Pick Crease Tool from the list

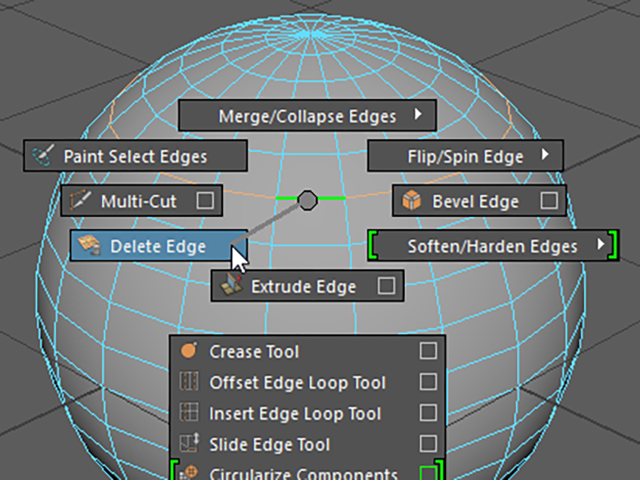click(x=308, y=351)
